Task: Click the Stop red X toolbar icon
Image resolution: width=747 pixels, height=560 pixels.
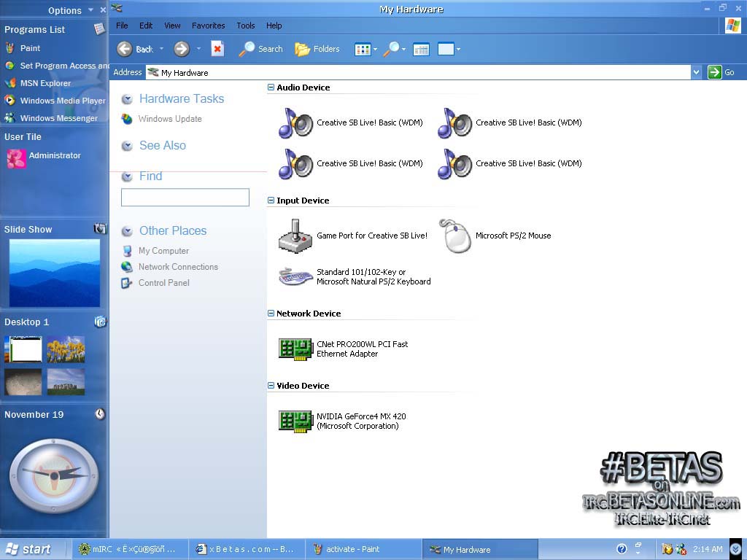Action: (x=217, y=49)
